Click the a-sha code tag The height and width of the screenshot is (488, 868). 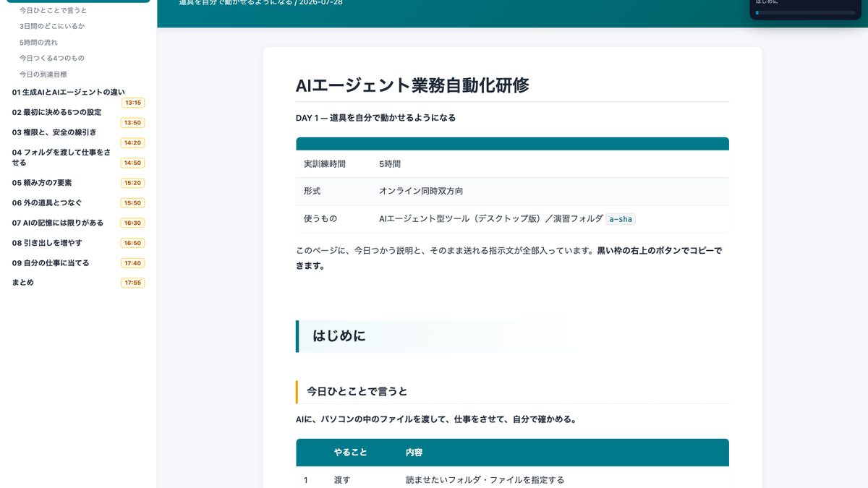(621, 219)
